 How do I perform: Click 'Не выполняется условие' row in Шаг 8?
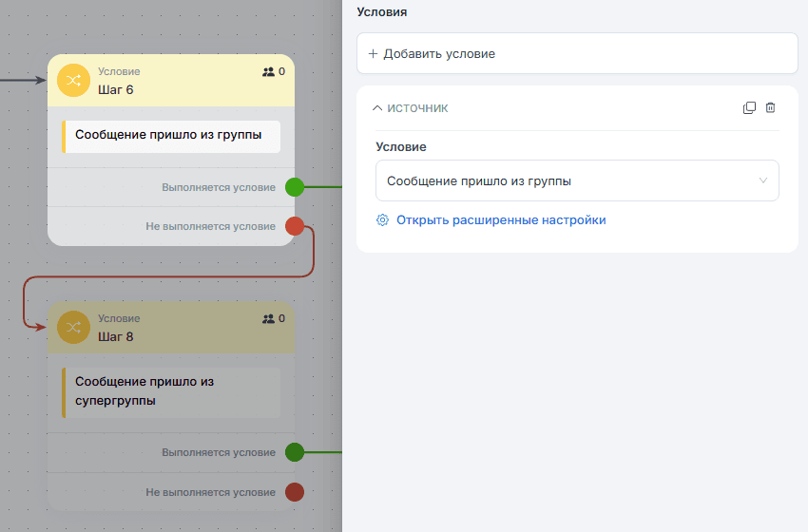point(171,492)
